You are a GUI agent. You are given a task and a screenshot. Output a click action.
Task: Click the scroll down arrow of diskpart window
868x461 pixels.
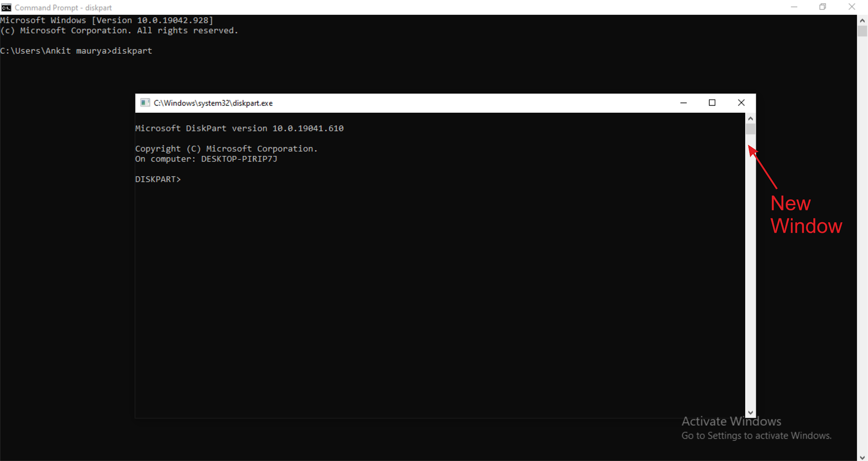pyautogui.click(x=750, y=411)
